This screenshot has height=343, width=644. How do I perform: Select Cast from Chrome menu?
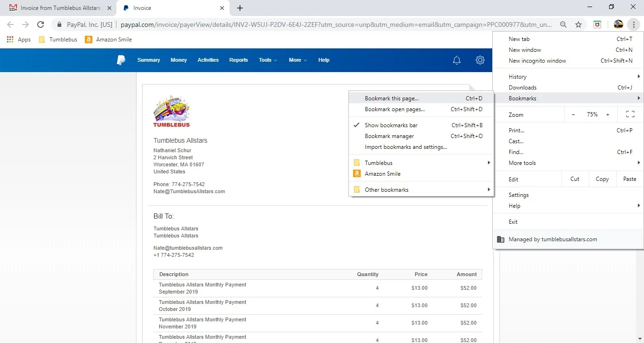(x=568, y=141)
